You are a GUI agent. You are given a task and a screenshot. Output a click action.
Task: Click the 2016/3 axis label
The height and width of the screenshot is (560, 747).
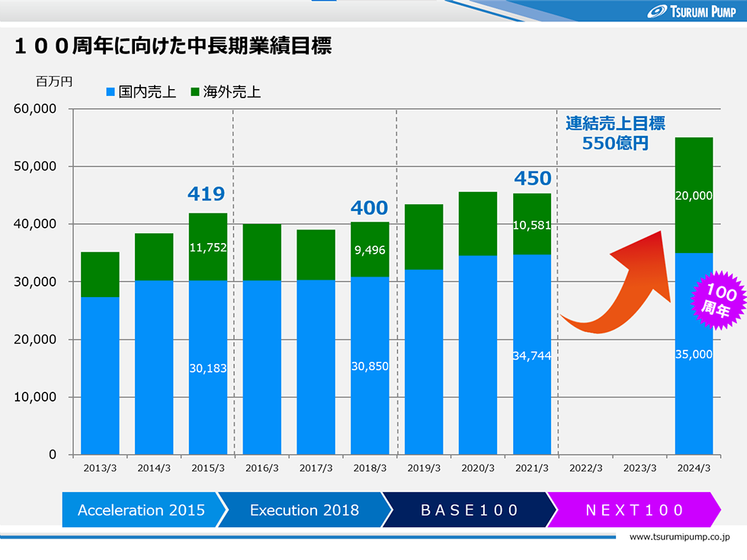pos(262,468)
